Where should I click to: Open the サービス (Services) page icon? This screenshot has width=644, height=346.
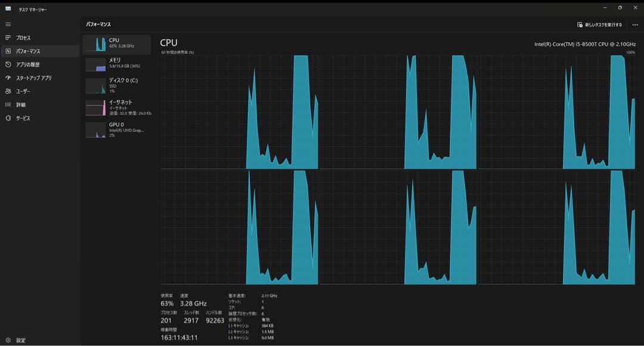(x=8, y=118)
